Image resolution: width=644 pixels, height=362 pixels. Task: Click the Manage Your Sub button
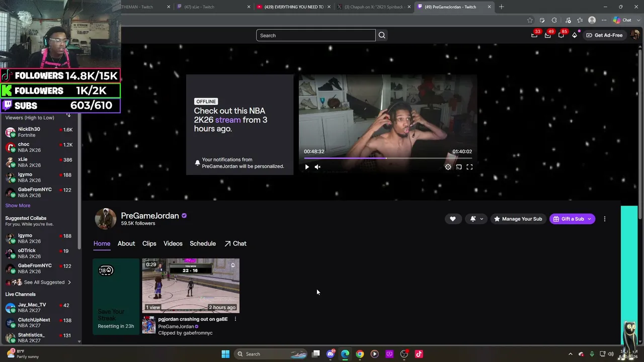[518, 219]
